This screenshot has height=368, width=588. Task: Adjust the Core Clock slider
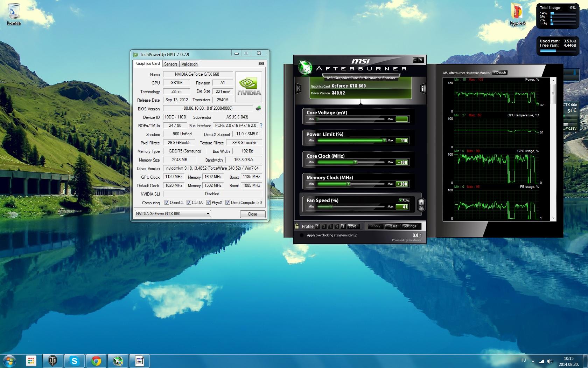(x=351, y=162)
